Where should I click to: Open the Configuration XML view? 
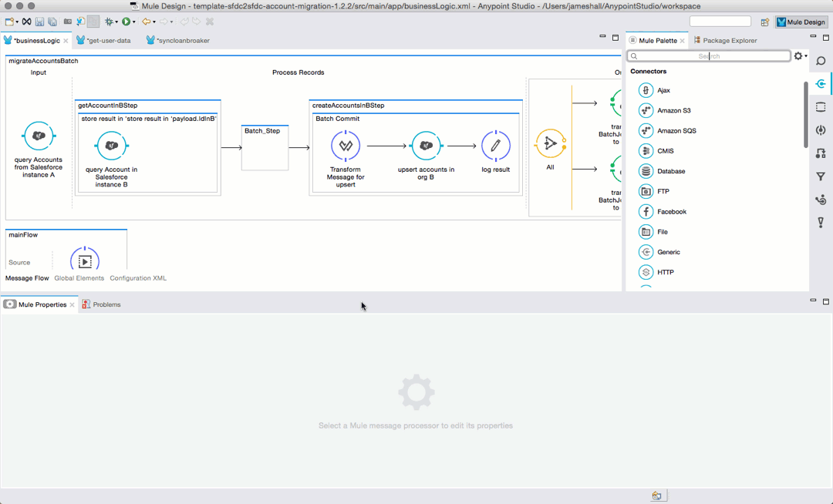coord(138,278)
